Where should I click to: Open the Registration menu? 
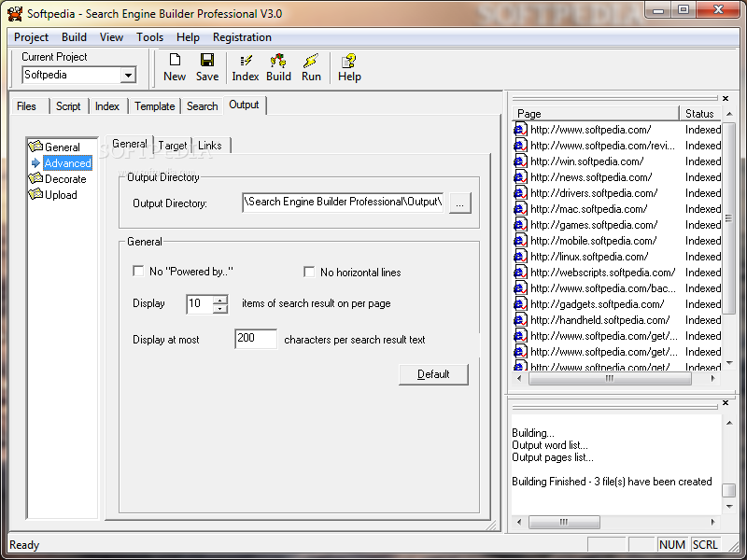[x=242, y=37]
